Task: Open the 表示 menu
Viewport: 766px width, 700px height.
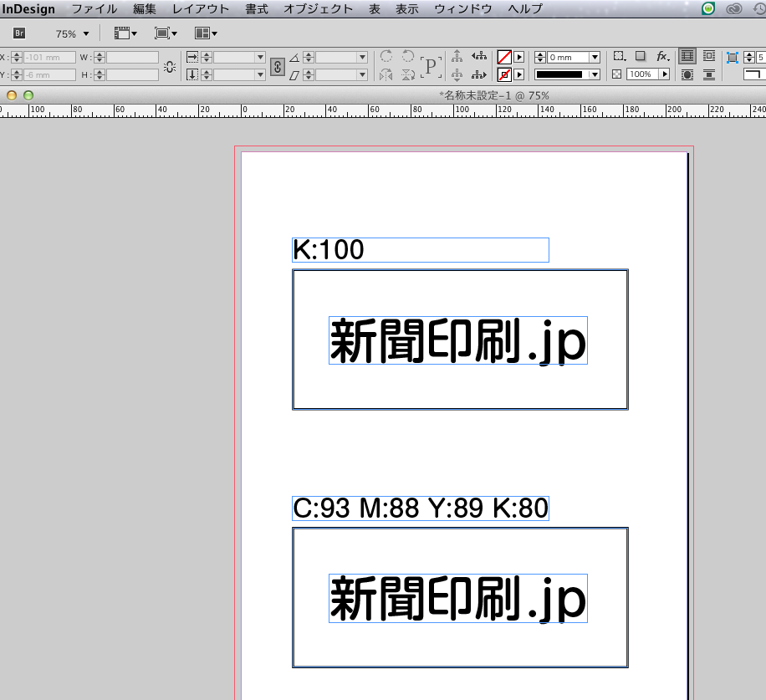Action: click(x=407, y=9)
